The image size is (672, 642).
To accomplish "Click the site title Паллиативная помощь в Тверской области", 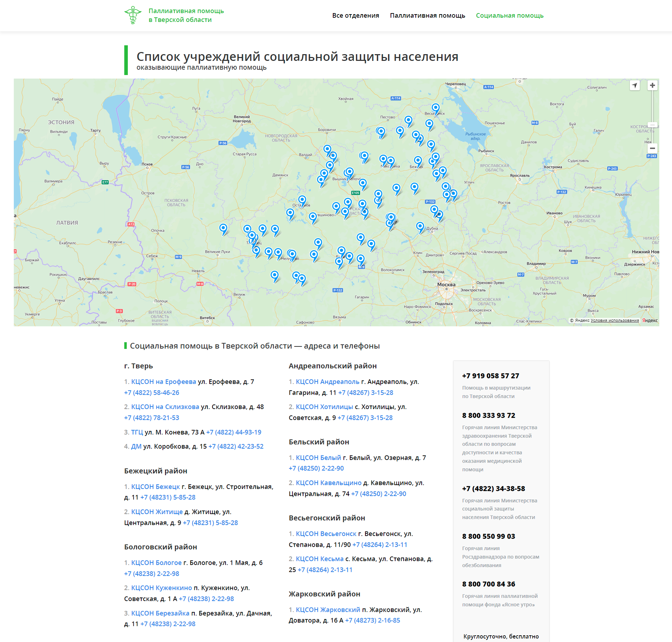I will [x=186, y=15].
